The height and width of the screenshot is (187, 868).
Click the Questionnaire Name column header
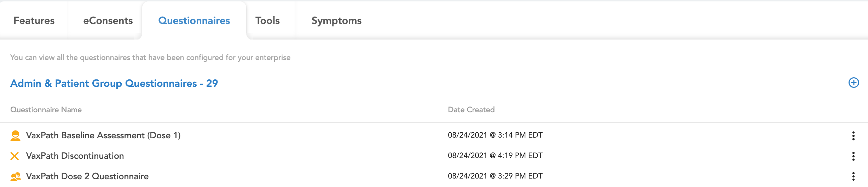(46, 110)
